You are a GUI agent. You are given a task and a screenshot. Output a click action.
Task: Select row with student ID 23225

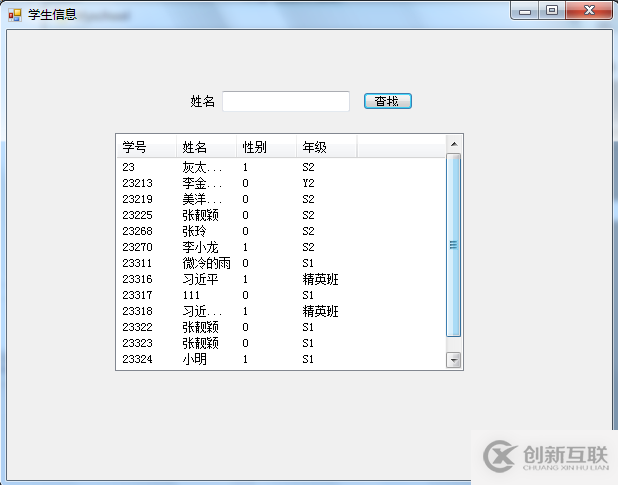click(281, 215)
